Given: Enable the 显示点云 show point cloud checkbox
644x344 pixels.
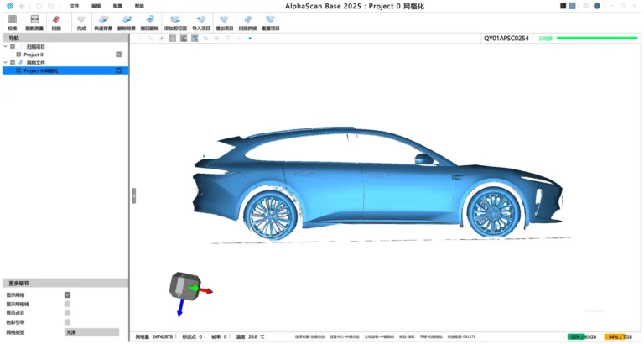Looking at the screenshot, I should click(67, 313).
